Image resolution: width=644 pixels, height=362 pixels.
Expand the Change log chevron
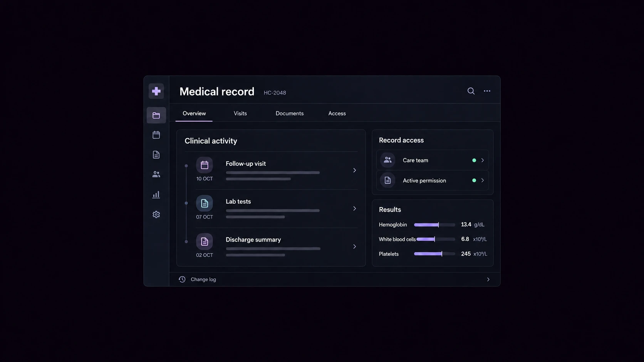pyautogui.click(x=488, y=280)
